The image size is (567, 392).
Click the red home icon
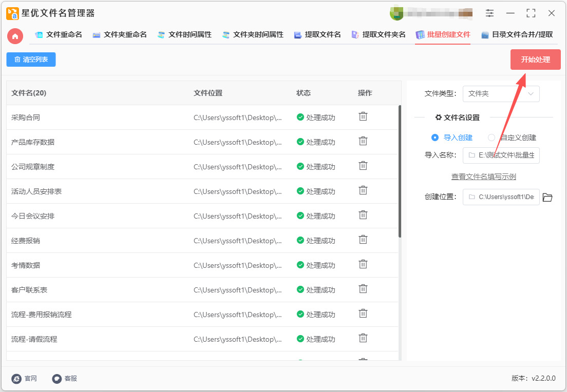[15, 36]
